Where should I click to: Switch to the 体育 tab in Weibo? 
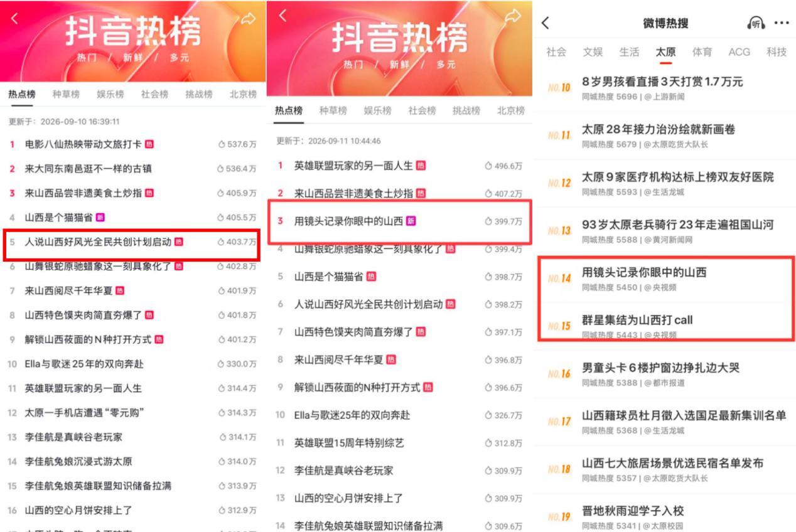pos(702,52)
